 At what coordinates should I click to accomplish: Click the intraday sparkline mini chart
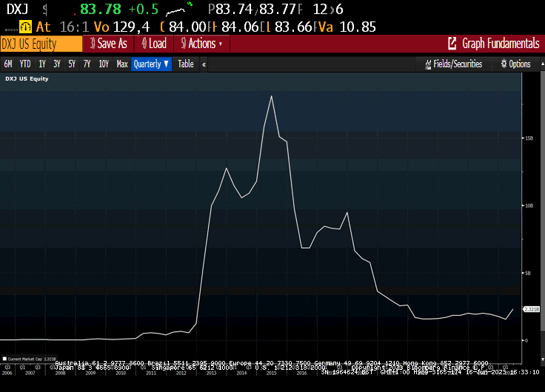[x=183, y=10]
